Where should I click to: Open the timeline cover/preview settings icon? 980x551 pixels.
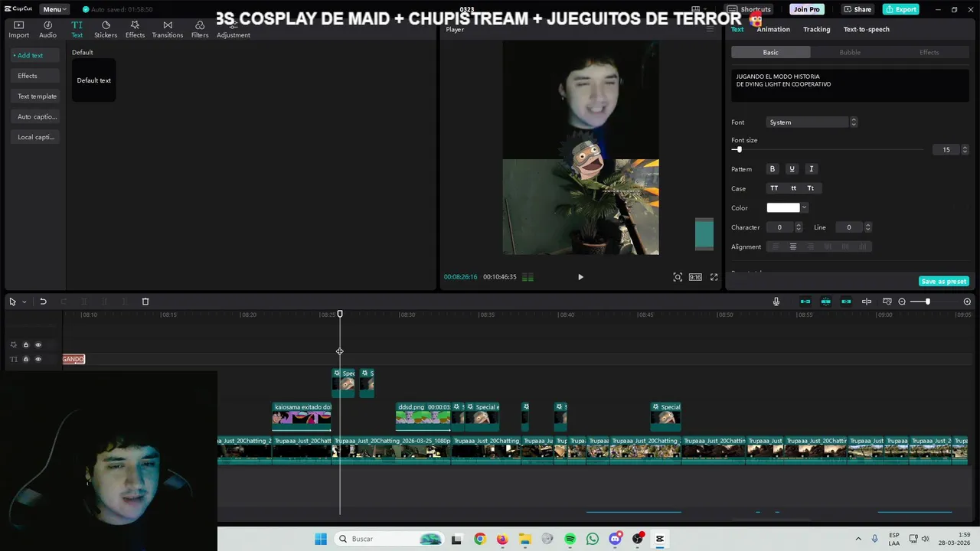tap(887, 302)
